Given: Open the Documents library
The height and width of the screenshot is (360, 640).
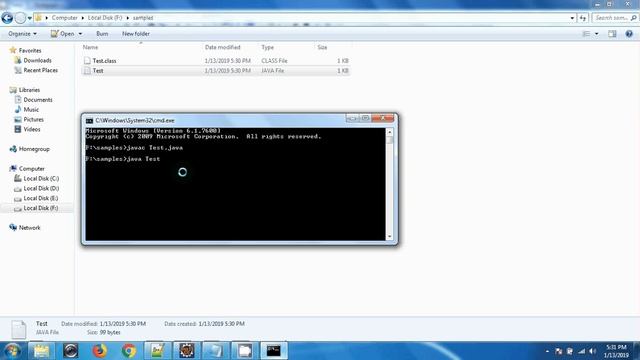Looking at the screenshot, I should point(38,100).
